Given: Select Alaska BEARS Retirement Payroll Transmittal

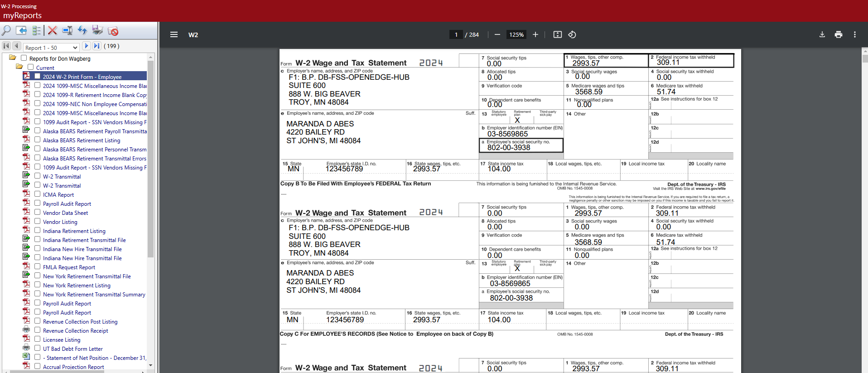Looking at the screenshot, I should click(95, 131).
